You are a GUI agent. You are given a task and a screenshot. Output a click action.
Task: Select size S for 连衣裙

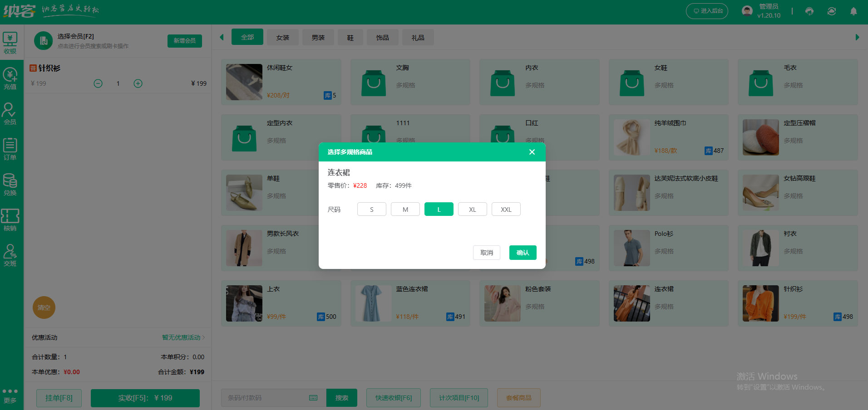(371, 209)
